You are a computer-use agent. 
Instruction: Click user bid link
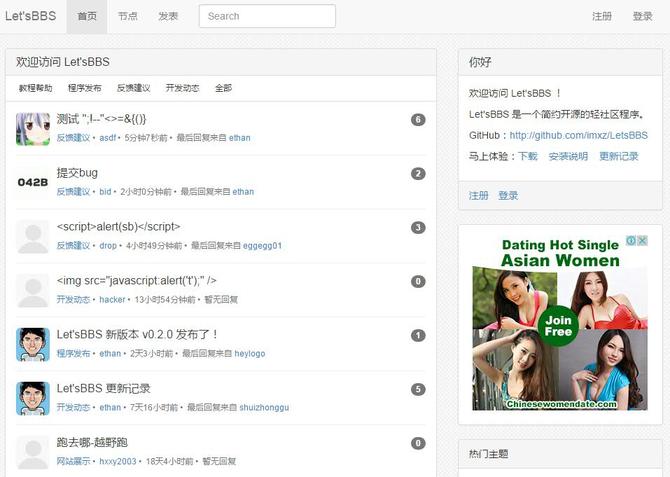[105, 192]
